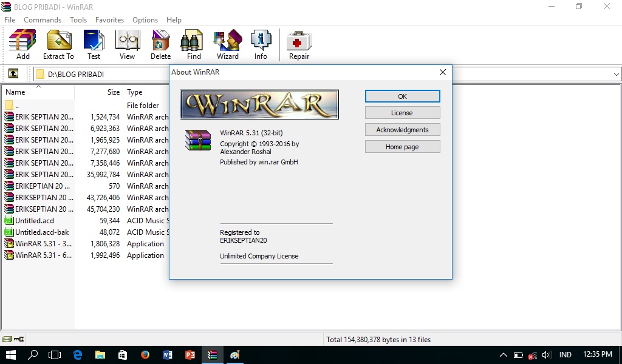Launch Microsoft Edge from taskbar
The height and width of the screenshot is (364, 622).
[x=77, y=355]
